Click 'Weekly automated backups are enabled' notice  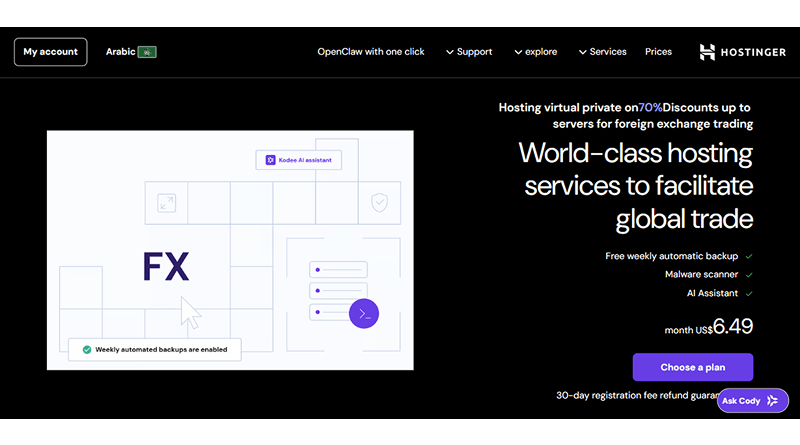(x=155, y=350)
